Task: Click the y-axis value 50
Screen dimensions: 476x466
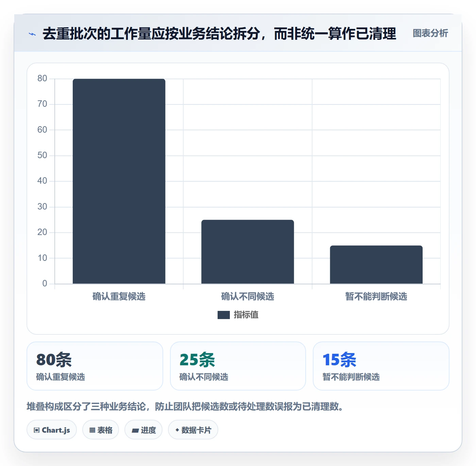Action: pos(42,155)
